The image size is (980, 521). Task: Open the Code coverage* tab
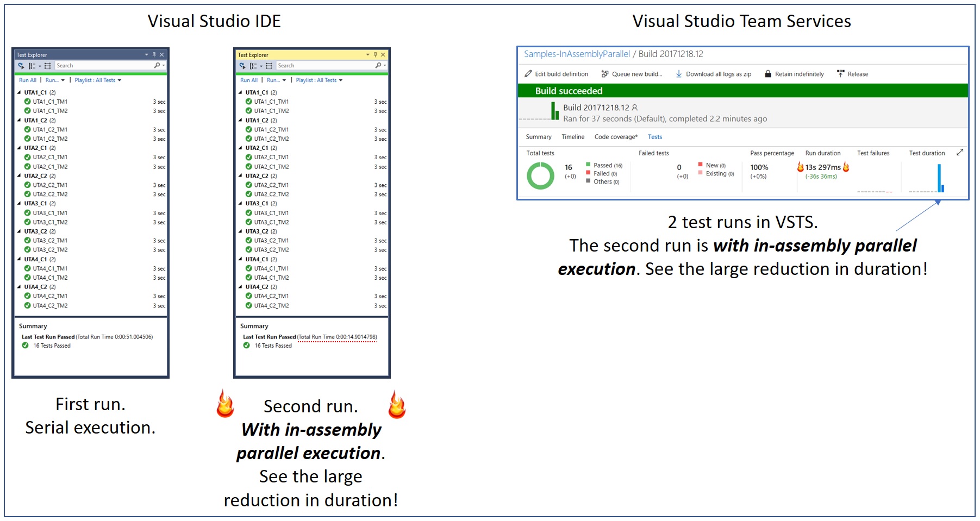point(616,137)
